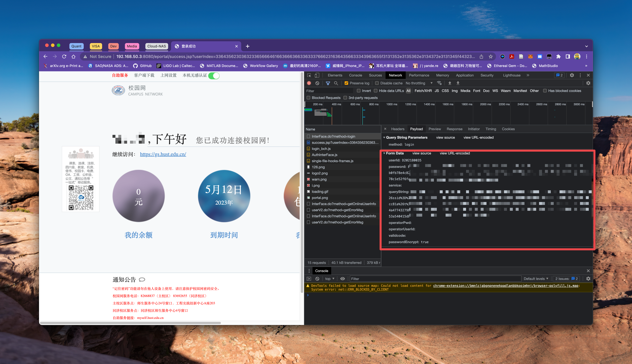Toggle the 本机无感认证 switch off

[214, 75]
